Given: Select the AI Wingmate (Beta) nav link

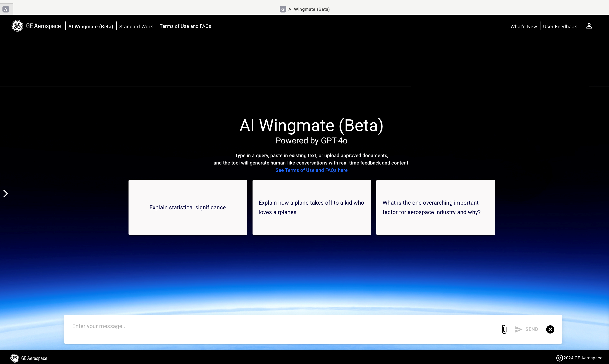Looking at the screenshot, I should pyautogui.click(x=90, y=26).
